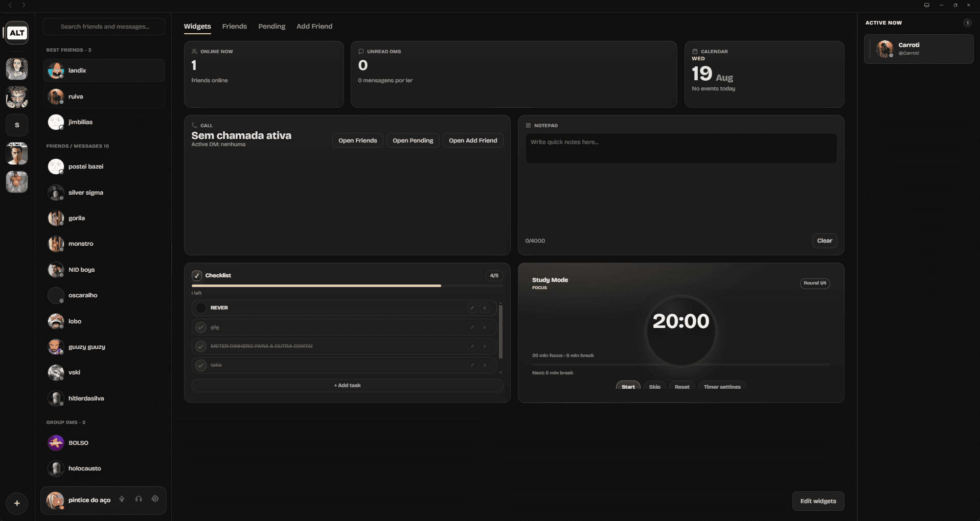Focus the search friends and messages field
Screen dimensions: 980x521
point(104,27)
